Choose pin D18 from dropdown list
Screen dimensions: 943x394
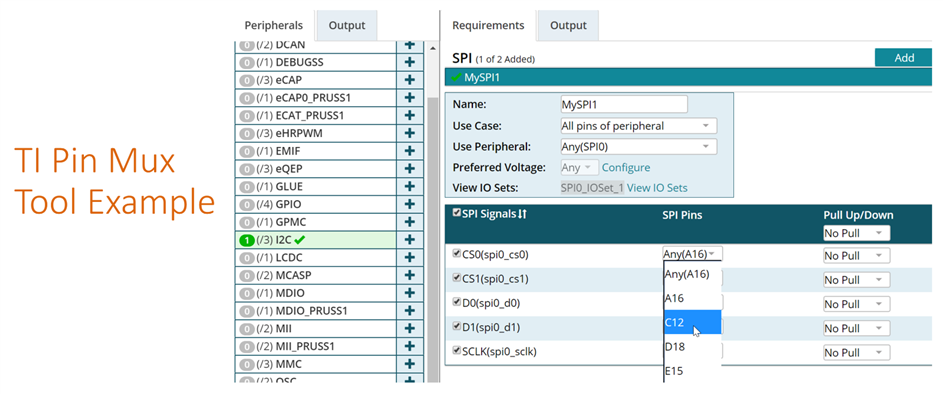pos(692,346)
